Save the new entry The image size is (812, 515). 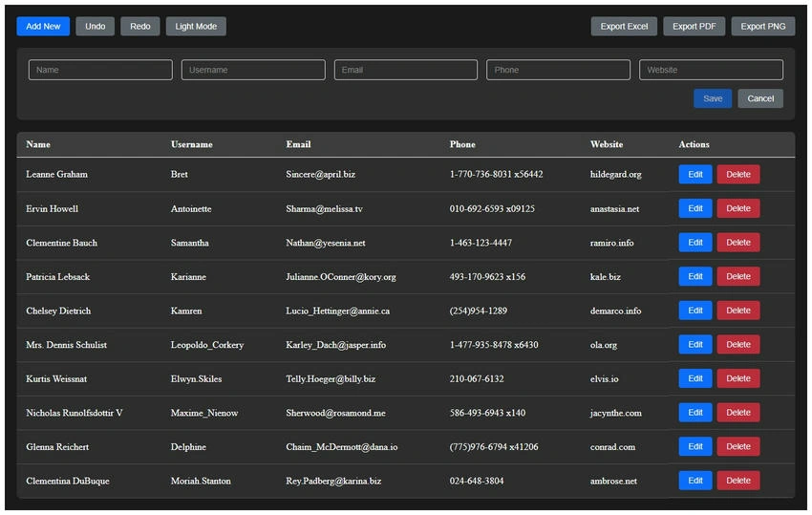pos(713,98)
